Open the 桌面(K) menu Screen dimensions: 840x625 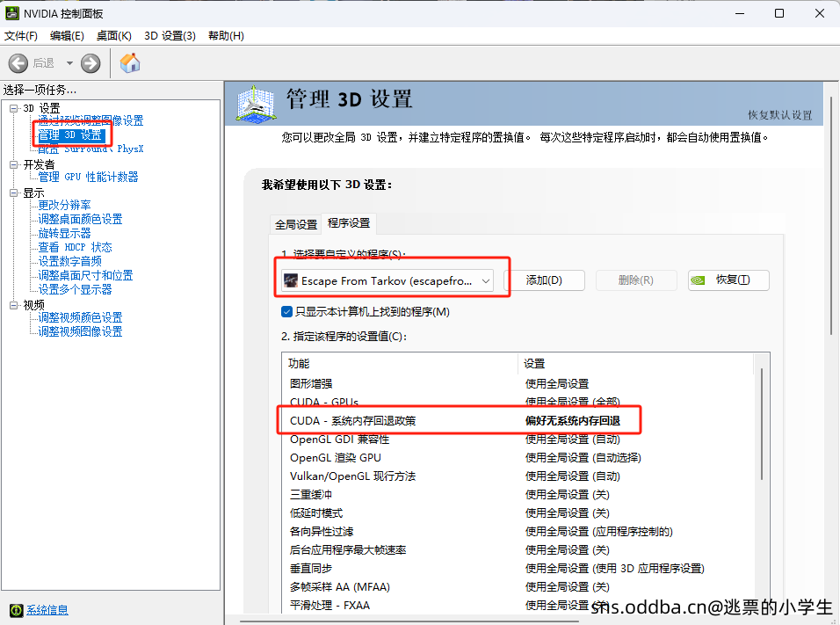click(x=113, y=36)
